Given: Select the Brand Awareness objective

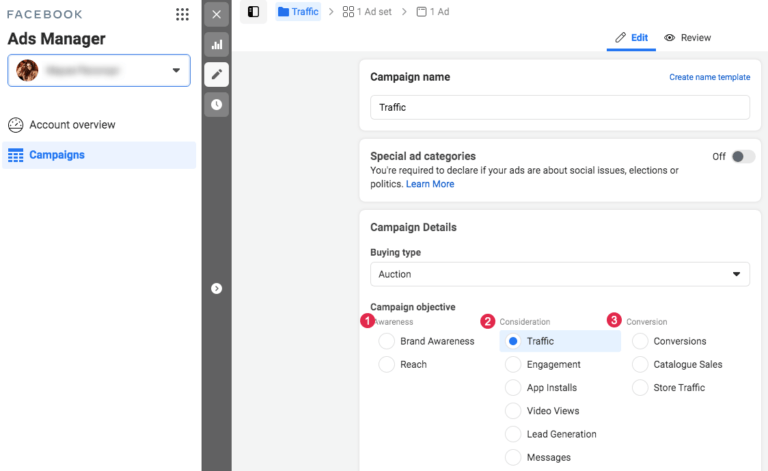Looking at the screenshot, I should point(386,341).
